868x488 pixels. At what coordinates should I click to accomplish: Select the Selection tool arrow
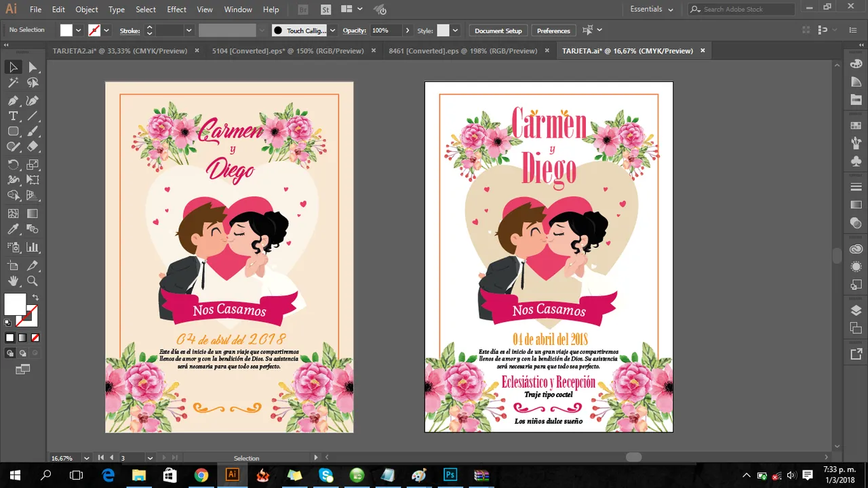click(13, 67)
